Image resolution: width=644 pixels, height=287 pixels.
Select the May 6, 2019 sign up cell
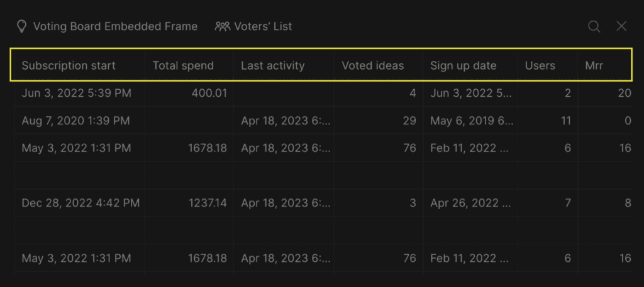click(x=470, y=121)
